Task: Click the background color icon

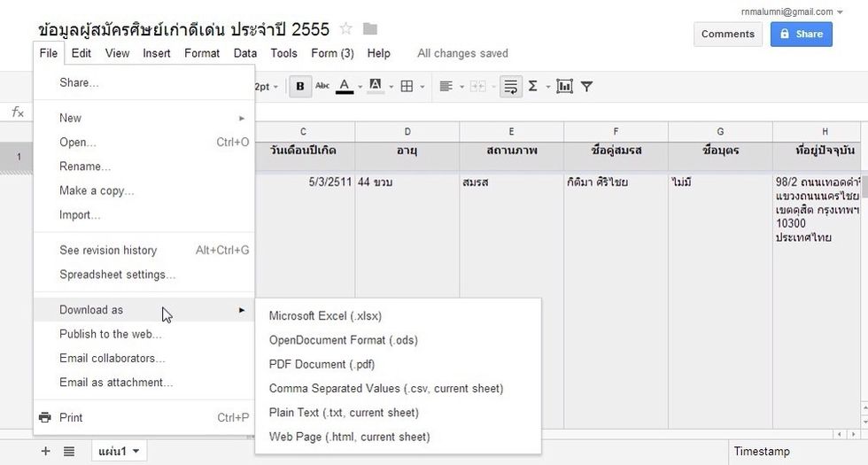Action: pos(376,86)
